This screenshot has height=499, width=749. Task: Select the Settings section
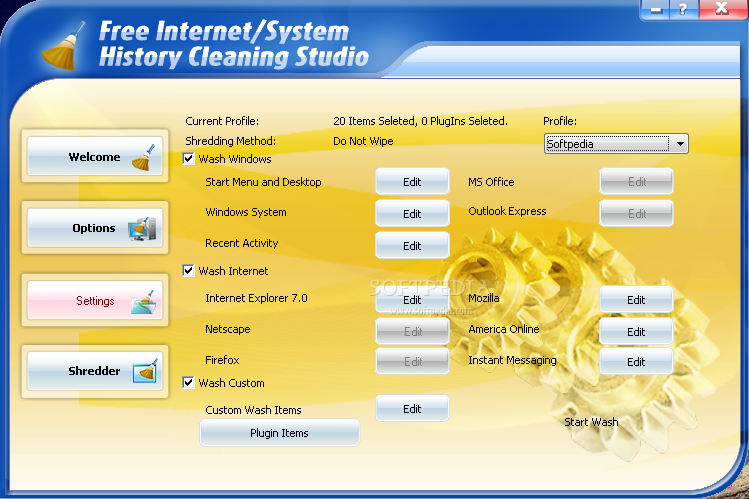[95, 300]
